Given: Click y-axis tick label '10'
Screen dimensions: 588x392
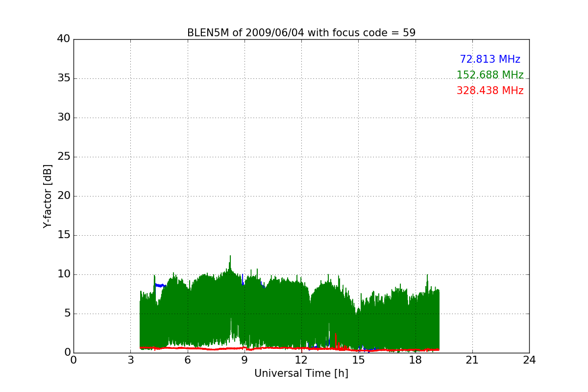Looking at the screenshot, I should coord(64,274).
